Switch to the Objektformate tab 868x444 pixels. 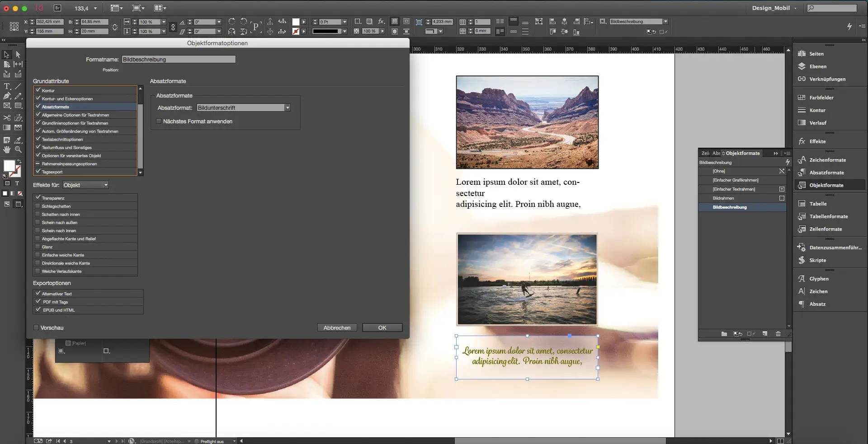(x=744, y=153)
